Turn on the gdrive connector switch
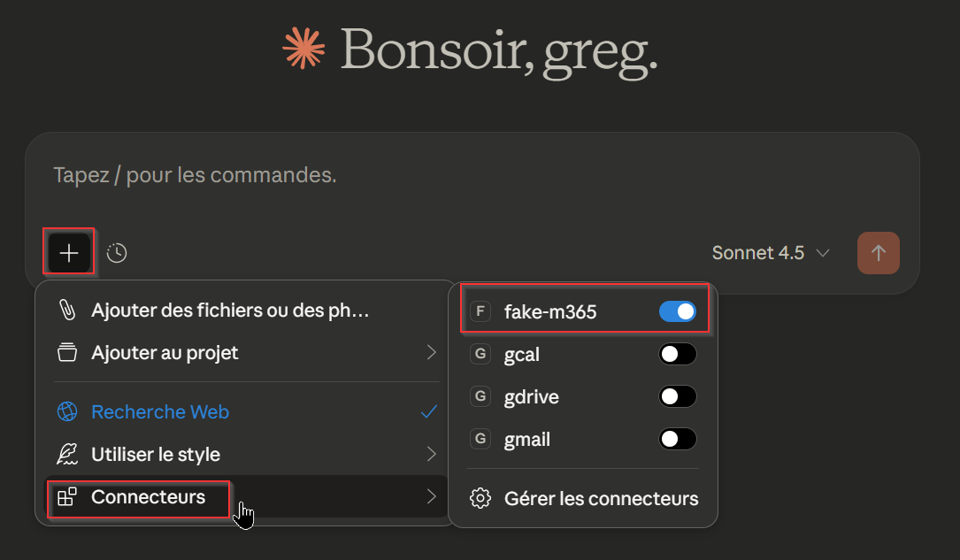This screenshot has width=960, height=560. click(x=678, y=396)
